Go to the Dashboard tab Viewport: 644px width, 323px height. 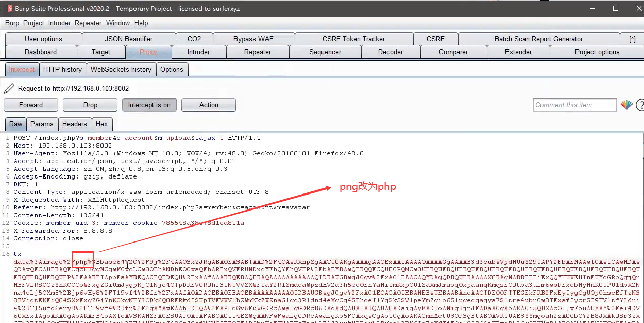point(41,52)
